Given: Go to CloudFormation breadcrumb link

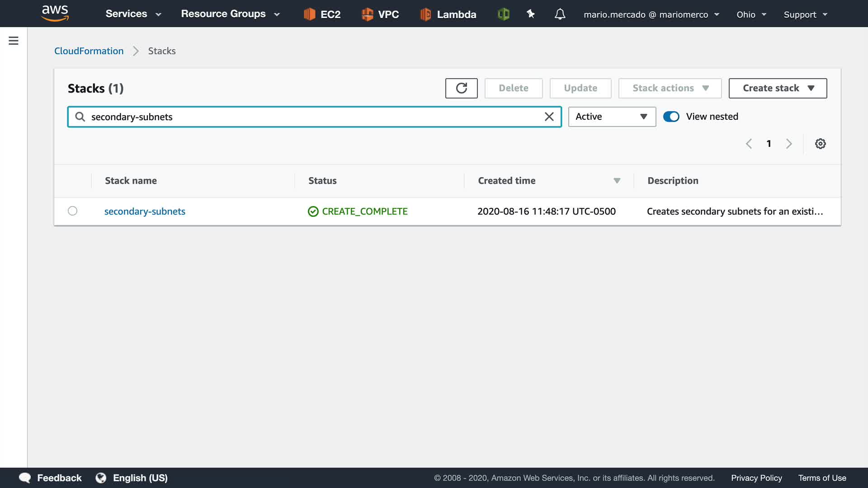Looking at the screenshot, I should 89,51.
